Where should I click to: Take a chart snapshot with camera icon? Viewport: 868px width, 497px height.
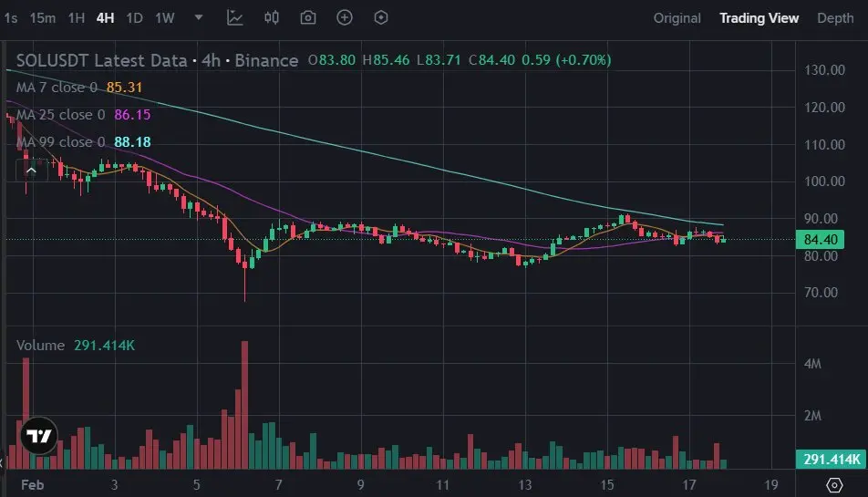coord(308,17)
